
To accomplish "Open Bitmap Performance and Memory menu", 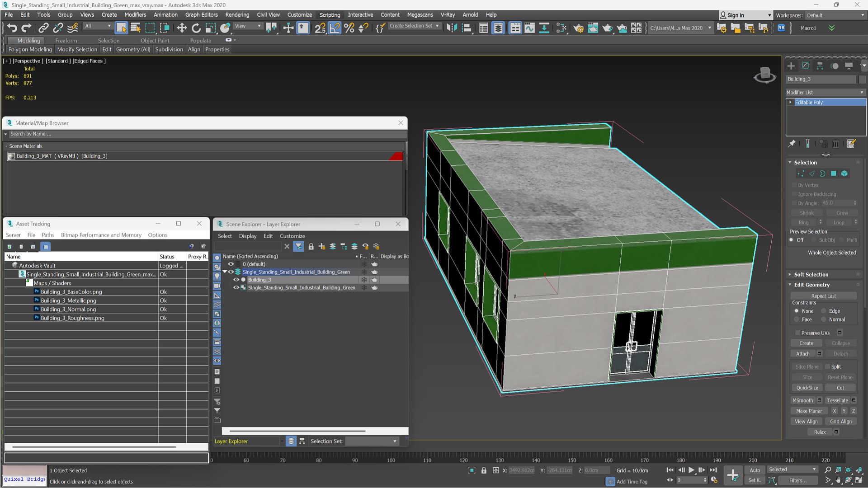I will (101, 235).
